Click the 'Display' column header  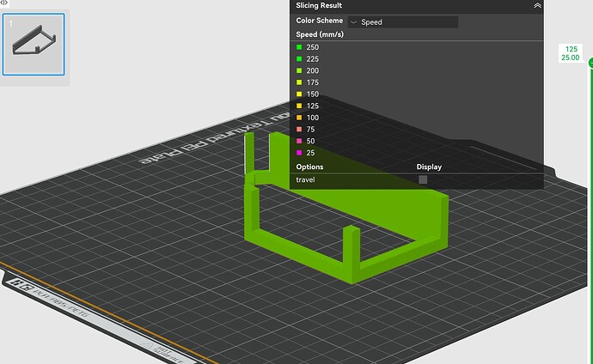click(x=429, y=167)
